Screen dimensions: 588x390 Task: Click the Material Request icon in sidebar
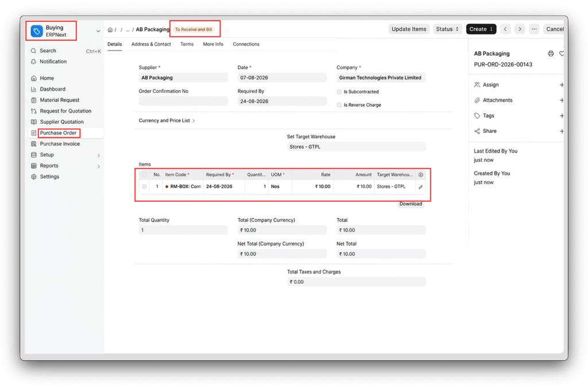point(34,100)
